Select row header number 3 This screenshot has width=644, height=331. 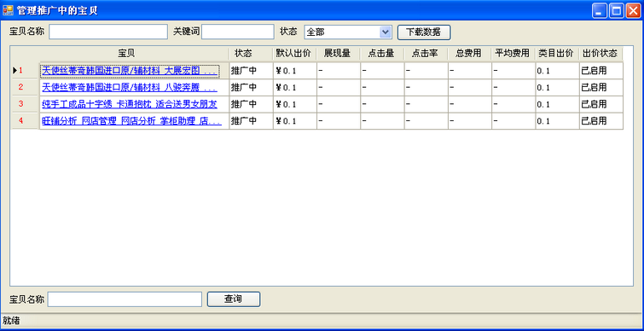click(x=26, y=104)
